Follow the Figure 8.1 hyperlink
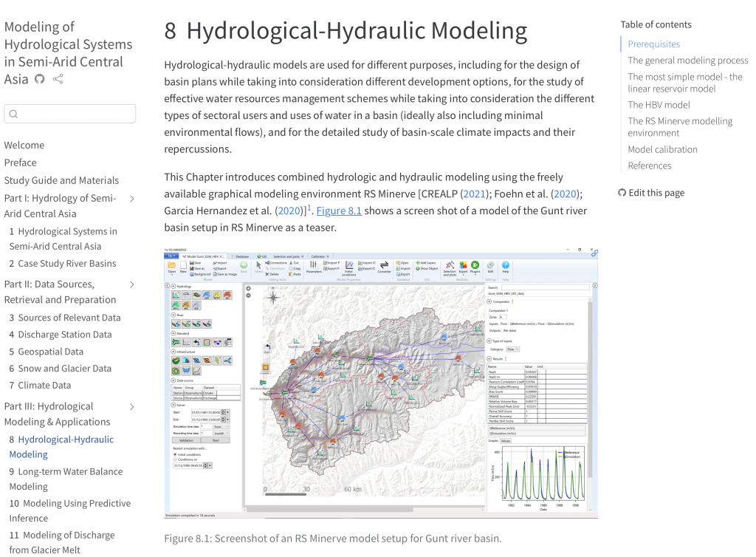 click(339, 211)
